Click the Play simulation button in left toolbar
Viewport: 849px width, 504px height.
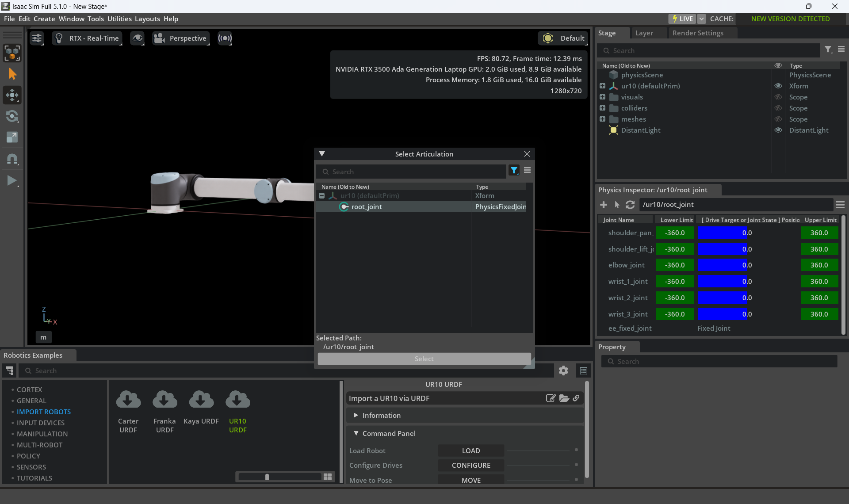pos(12,180)
